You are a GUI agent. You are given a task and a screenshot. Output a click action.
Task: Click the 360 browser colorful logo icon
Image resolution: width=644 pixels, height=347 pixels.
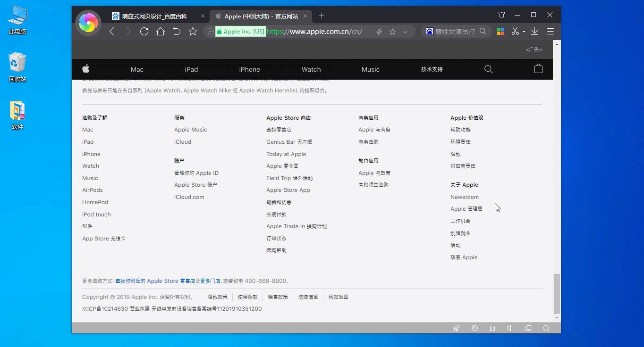88,23
